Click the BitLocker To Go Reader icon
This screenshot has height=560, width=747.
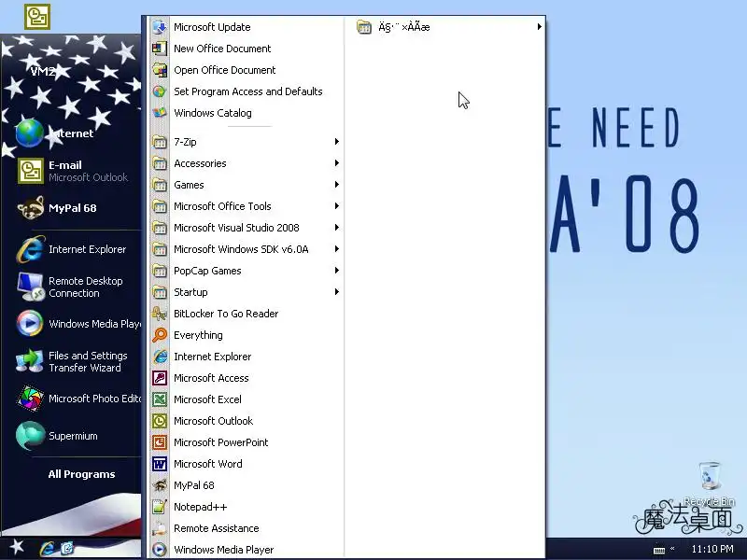[x=160, y=314]
